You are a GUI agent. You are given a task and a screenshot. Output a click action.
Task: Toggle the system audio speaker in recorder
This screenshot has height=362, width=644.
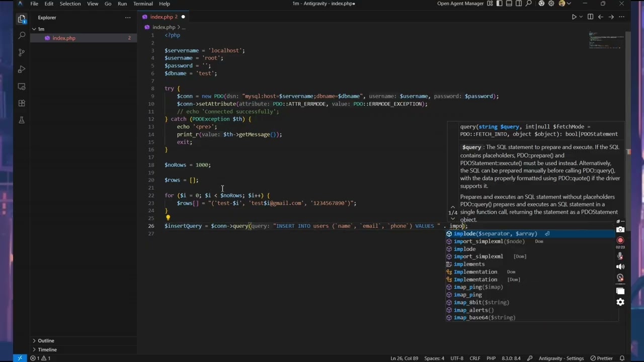[x=620, y=267]
